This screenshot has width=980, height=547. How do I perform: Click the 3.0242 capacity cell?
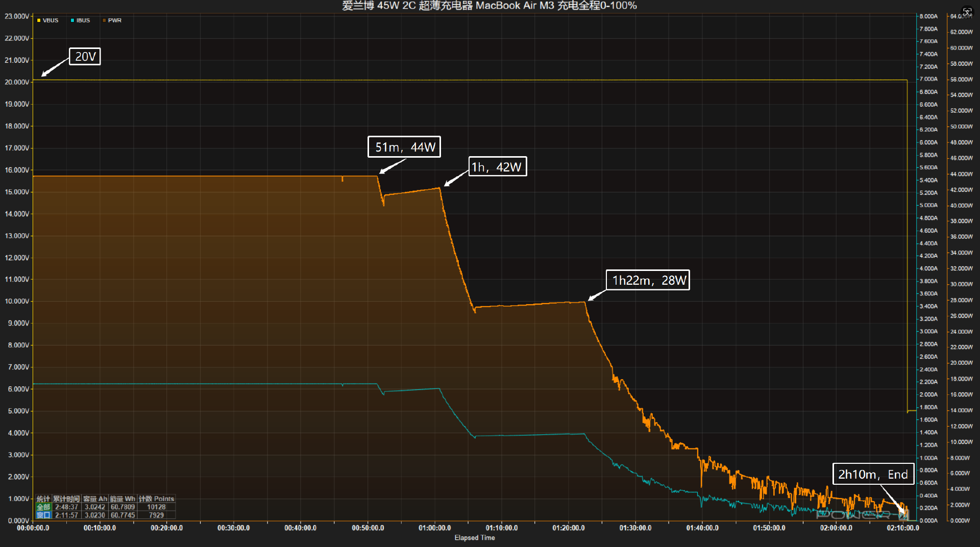[95, 507]
